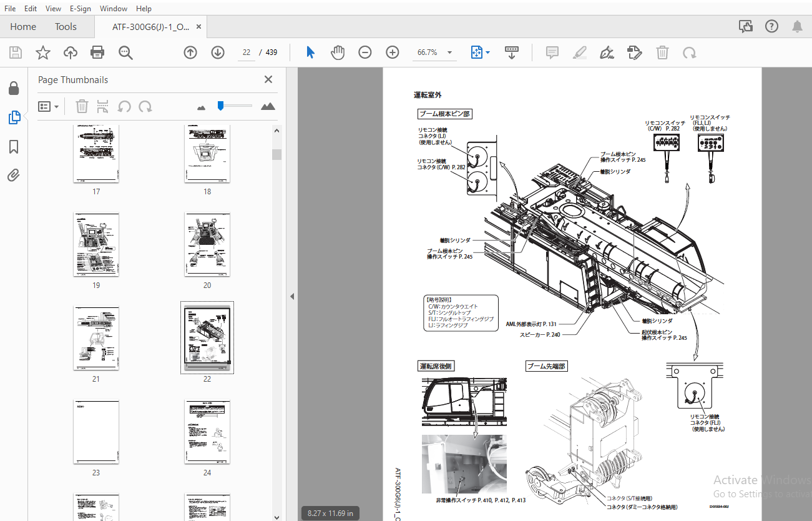The height and width of the screenshot is (521, 812).
Task: Open the Help question mark icon
Action: click(x=771, y=26)
